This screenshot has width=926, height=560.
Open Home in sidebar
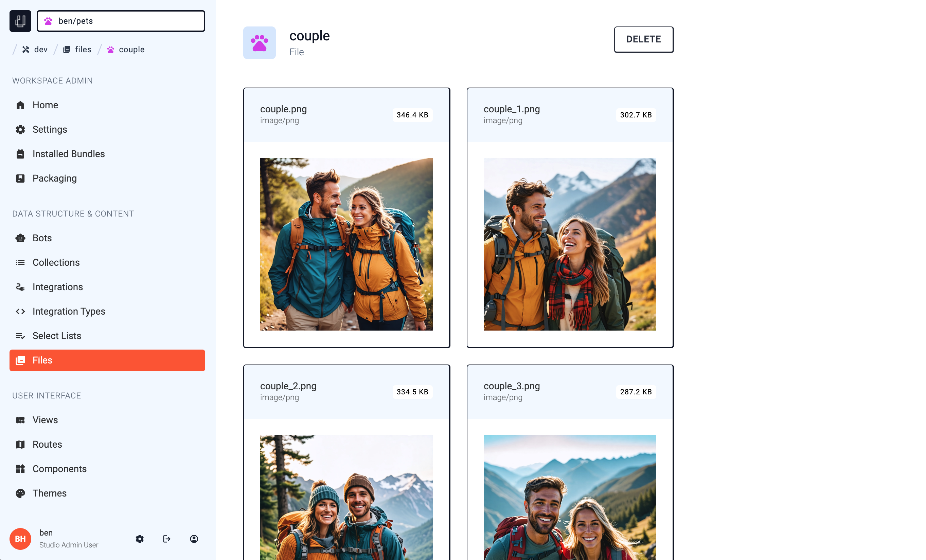point(107,105)
